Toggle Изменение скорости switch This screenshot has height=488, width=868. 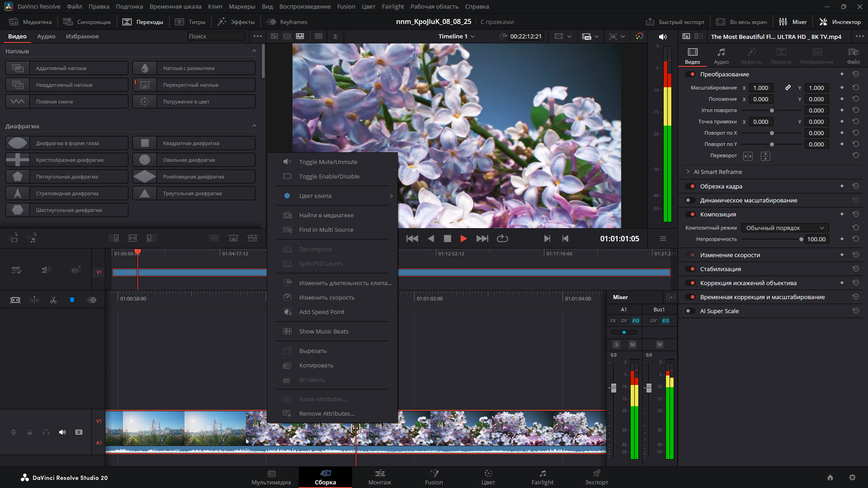[690, 255]
